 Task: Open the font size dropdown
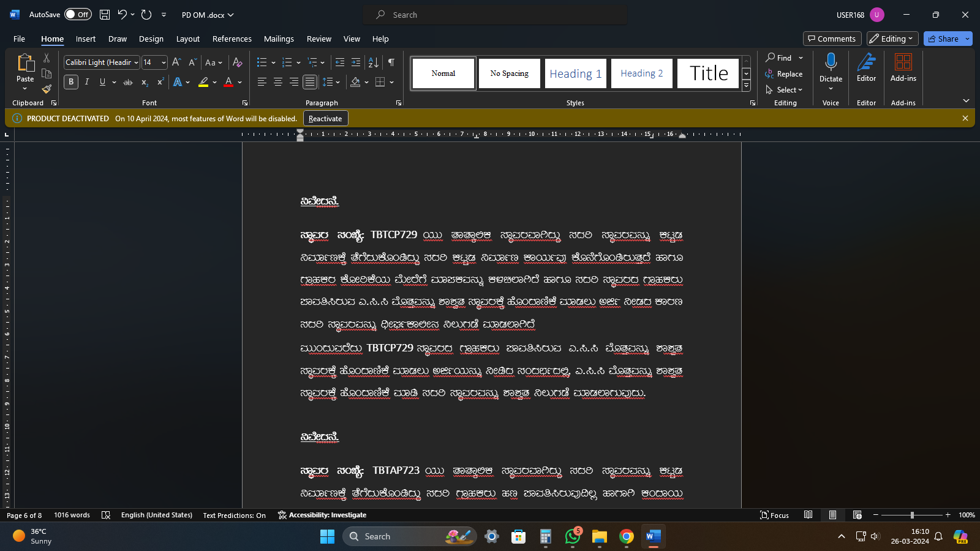164,62
